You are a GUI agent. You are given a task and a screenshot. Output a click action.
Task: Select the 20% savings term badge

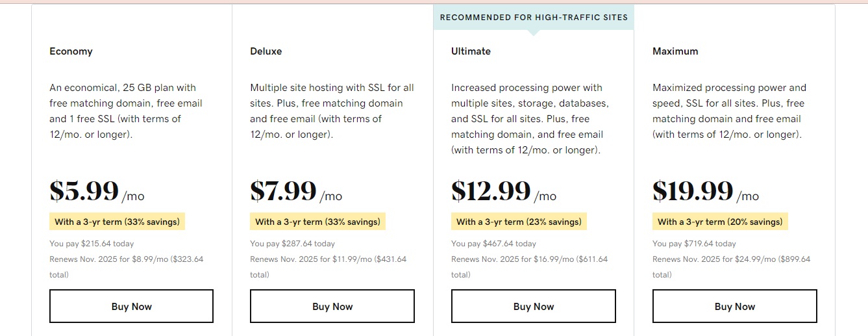coord(720,222)
